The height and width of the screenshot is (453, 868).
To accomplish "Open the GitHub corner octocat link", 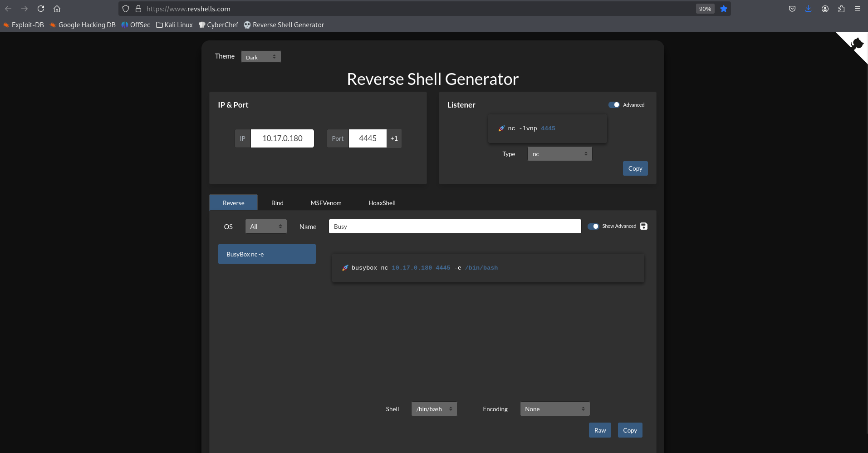I will 856,44.
